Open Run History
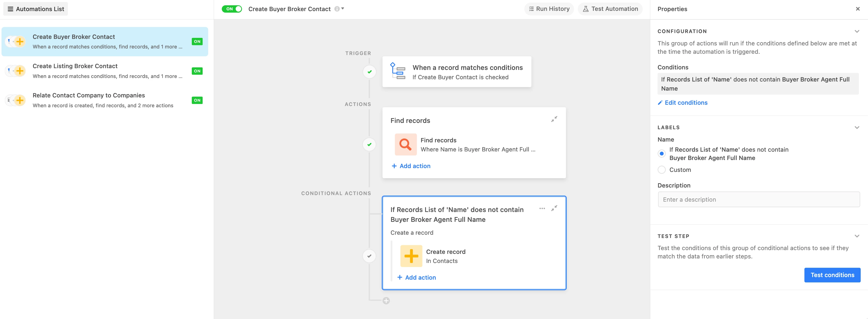The height and width of the screenshot is (319, 868). (x=549, y=9)
